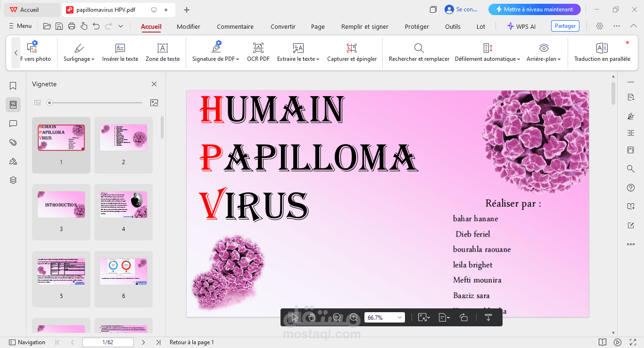Open the Menu button
The height and width of the screenshot is (348, 644).
20,26
